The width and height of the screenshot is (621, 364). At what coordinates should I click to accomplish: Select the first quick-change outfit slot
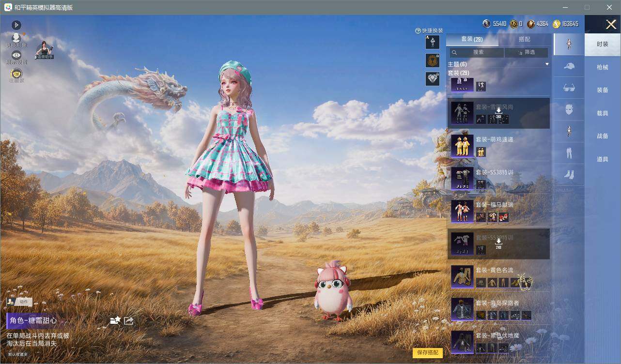coord(433,42)
